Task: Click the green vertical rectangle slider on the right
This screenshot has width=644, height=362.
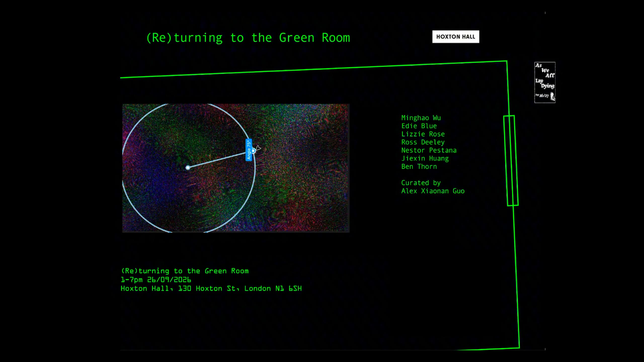Action: point(511,161)
